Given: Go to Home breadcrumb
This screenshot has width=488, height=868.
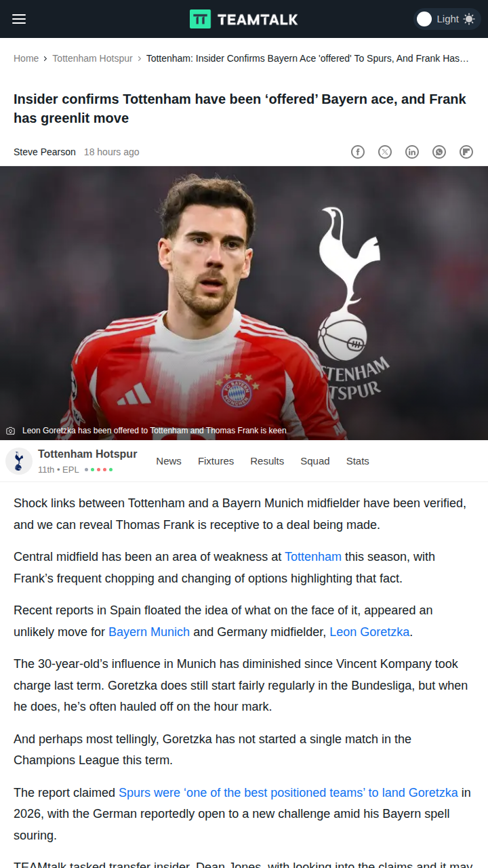Looking at the screenshot, I should pos(26,58).
